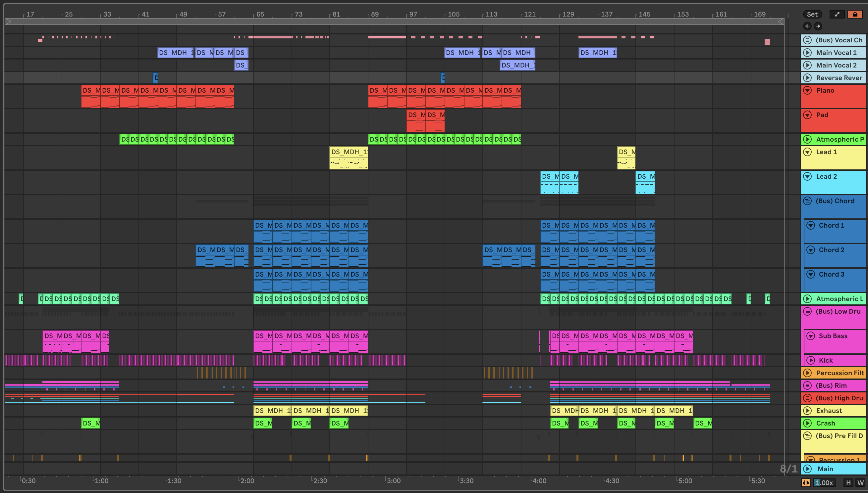Click the (Bus) Low Dru group icon
The image size is (868, 493).
coord(808,311)
